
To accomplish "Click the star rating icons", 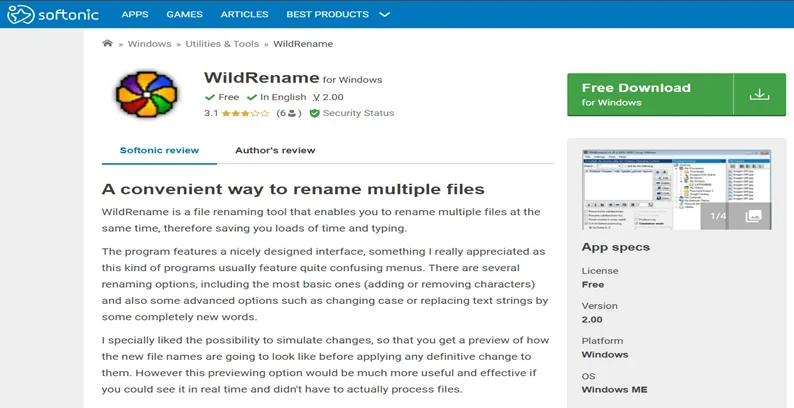I will [245, 114].
